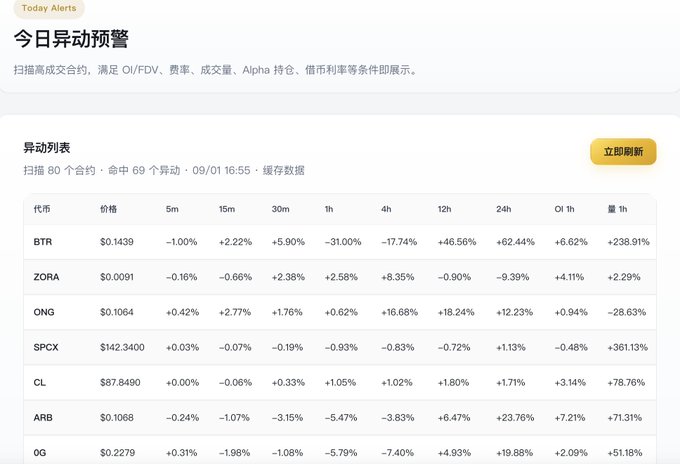Click SPCX volume change +361.13%

click(x=628, y=347)
